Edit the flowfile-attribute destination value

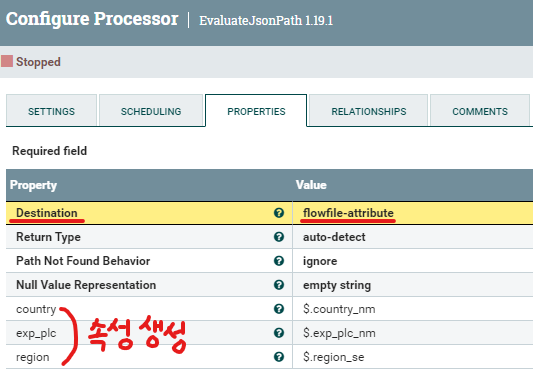348,213
